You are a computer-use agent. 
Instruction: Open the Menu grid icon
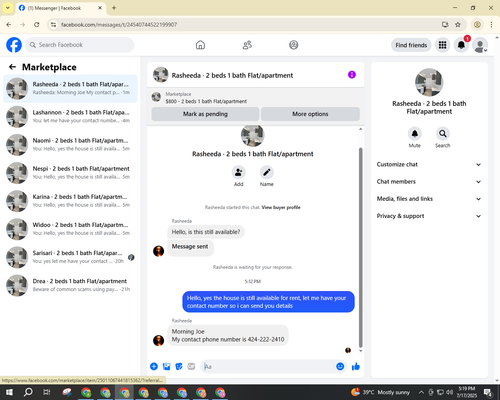pyautogui.click(x=442, y=45)
